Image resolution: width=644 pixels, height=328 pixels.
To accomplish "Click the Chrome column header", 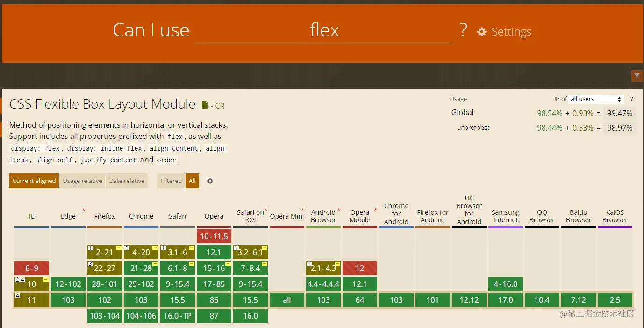I will [141, 216].
